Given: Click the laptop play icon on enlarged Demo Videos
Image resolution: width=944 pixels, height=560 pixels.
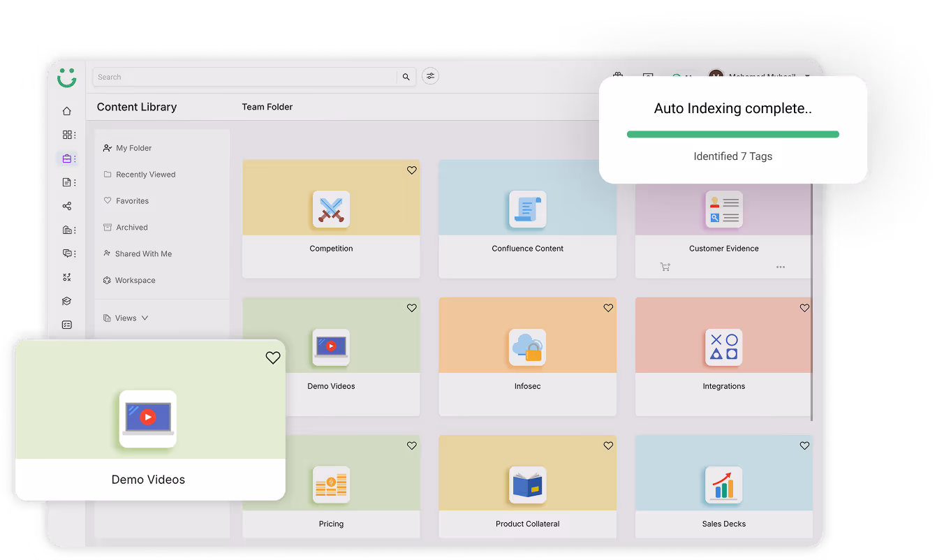Looking at the screenshot, I should [x=147, y=418].
